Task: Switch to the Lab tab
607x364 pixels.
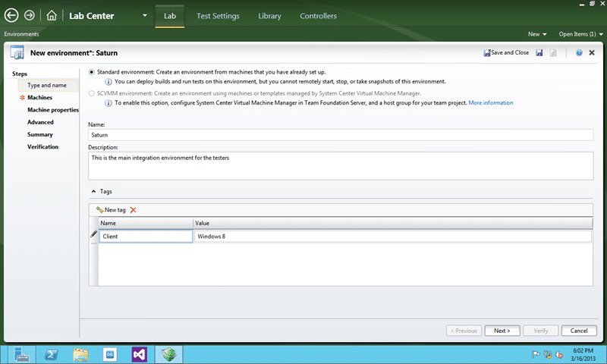Action: coord(169,16)
